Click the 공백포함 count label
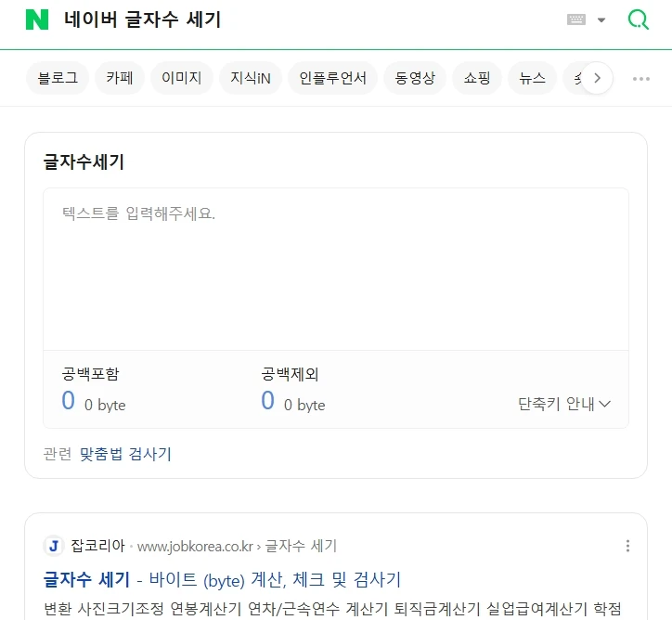This screenshot has width=672, height=620. coord(90,374)
